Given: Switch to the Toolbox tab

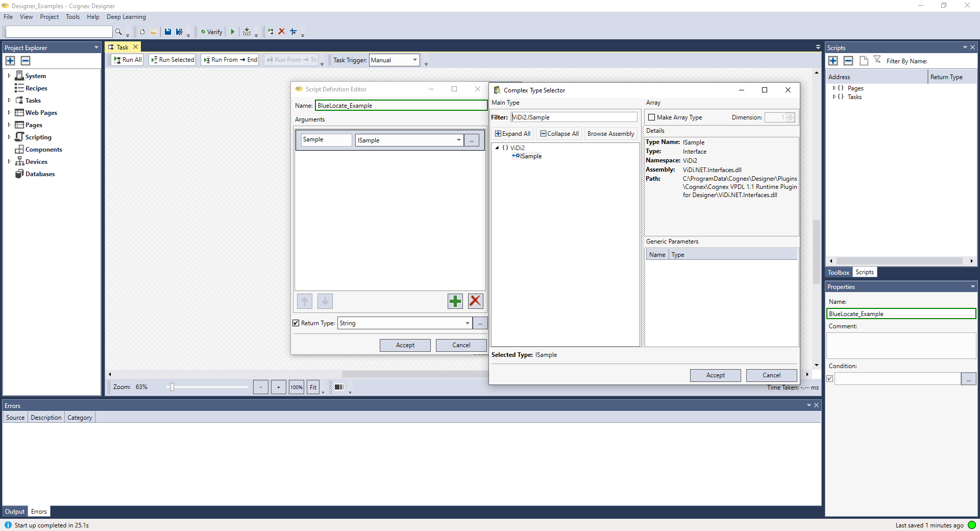Looking at the screenshot, I should [838, 273].
